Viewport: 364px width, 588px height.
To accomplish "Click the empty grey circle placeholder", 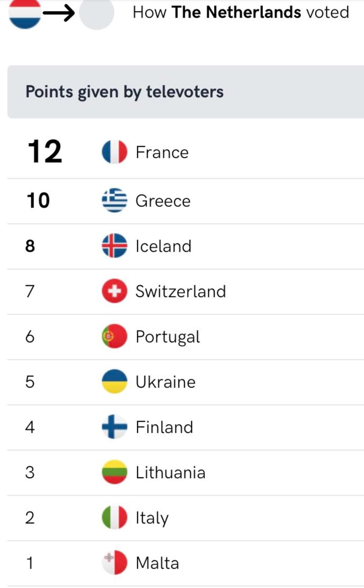I will click(x=97, y=13).
